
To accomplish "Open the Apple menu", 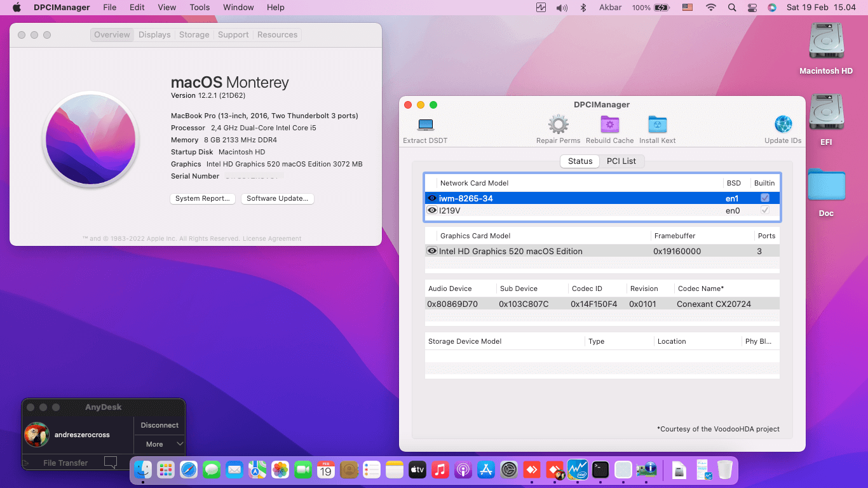I will tap(17, 8).
